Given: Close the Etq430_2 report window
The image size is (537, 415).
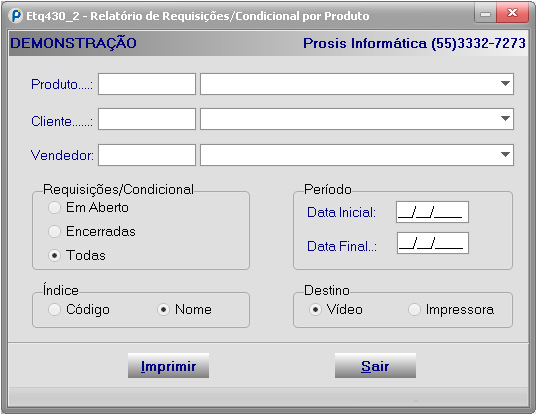Looking at the screenshot, I should (x=512, y=14).
